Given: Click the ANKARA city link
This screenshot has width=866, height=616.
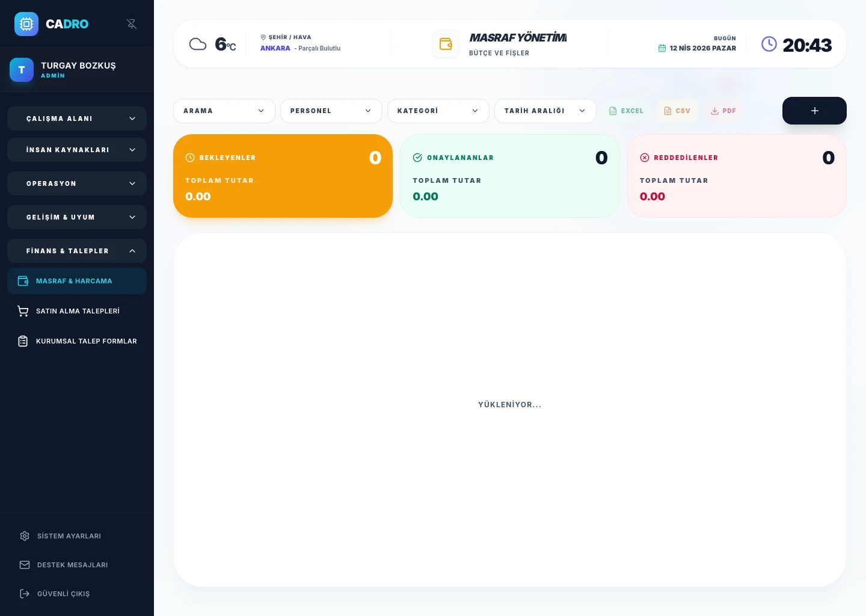Looking at the screenshot, I should (x=275, y=48).
